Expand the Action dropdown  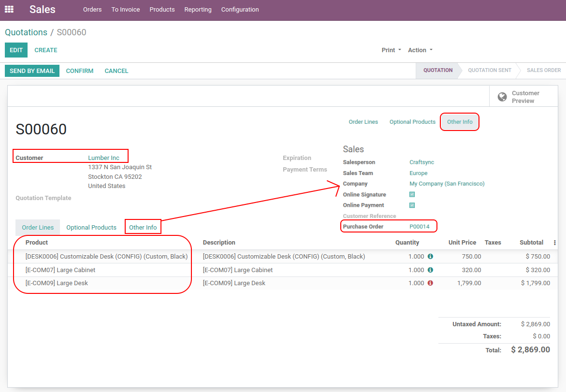pyautogui.click(x=420, y=50)
